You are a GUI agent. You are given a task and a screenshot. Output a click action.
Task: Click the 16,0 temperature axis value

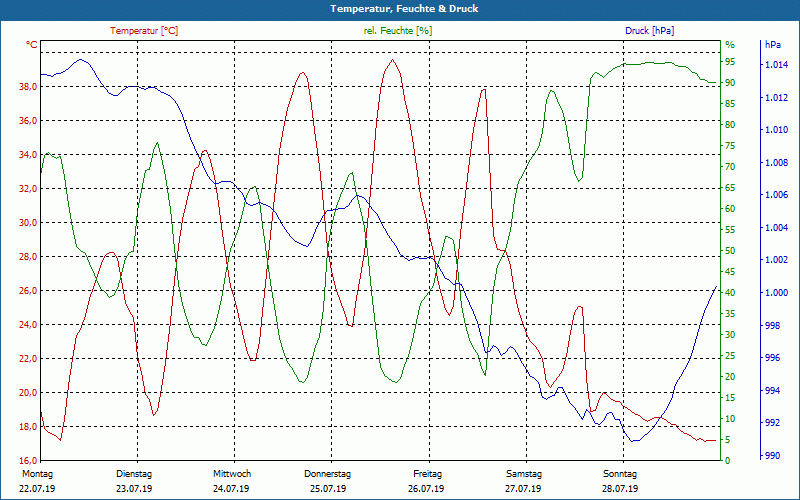[28, 461]
